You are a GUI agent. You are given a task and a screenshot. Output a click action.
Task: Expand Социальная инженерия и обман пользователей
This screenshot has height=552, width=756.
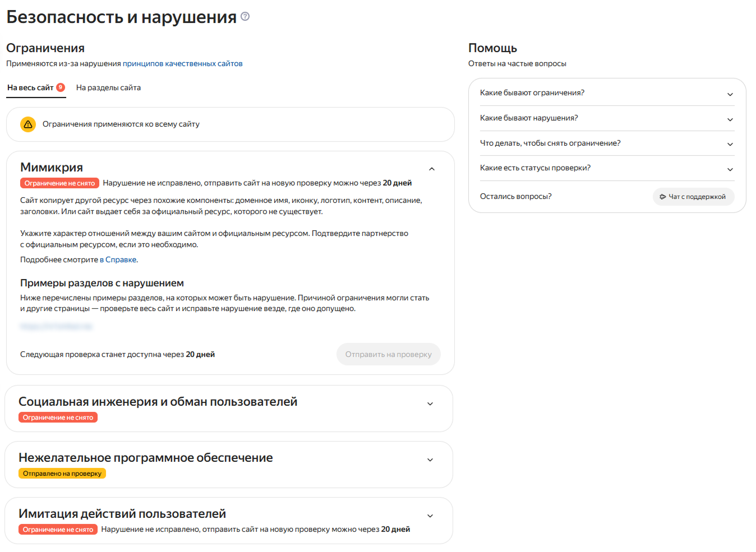pos(430,404)
